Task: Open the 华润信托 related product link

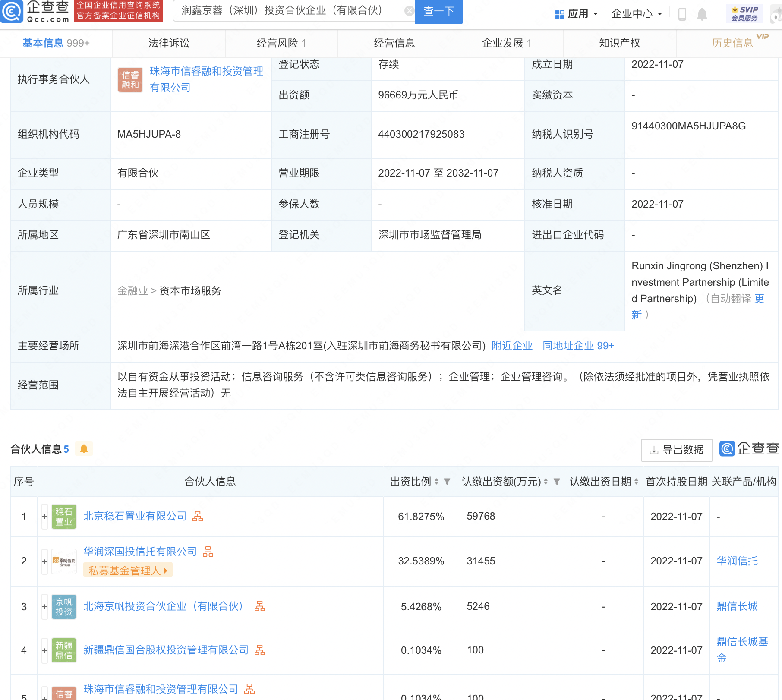Action: 737,561
